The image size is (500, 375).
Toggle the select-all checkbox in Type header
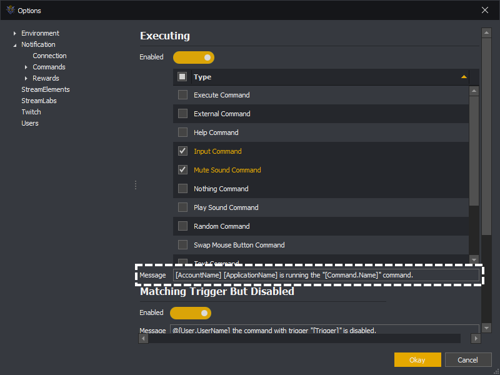182,77
